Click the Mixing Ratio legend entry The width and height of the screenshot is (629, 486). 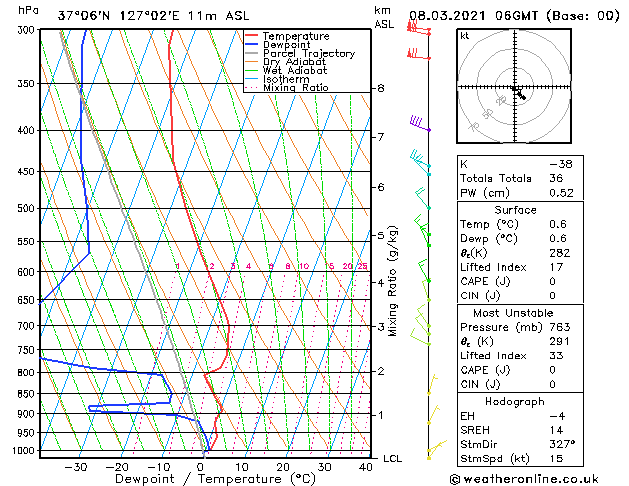[296, 87]
